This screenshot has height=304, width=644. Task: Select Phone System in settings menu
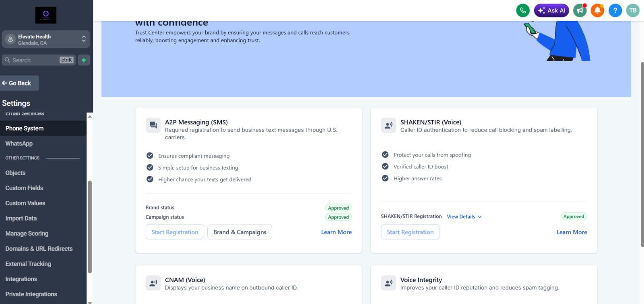43,128
